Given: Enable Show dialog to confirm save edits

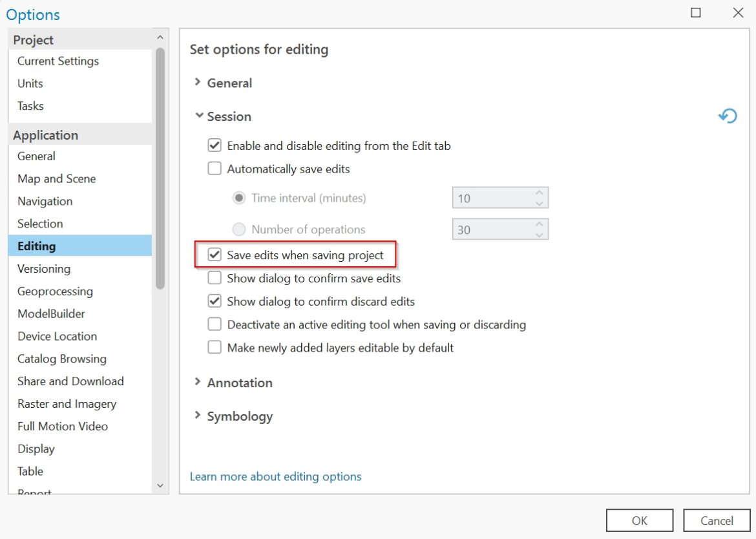Looking at the screenshot, I should tap(214, 278).
